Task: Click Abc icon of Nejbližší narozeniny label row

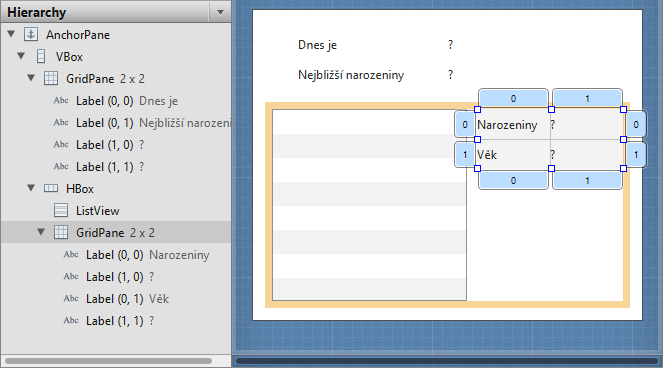Action: click(x=61, y=122)
